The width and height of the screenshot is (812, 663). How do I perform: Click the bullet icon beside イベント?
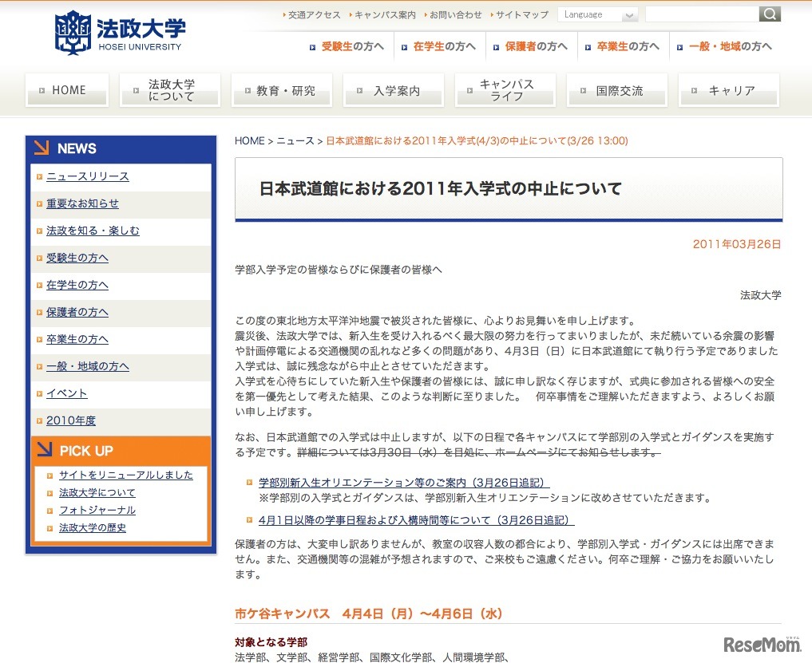(x=39, y=394)
